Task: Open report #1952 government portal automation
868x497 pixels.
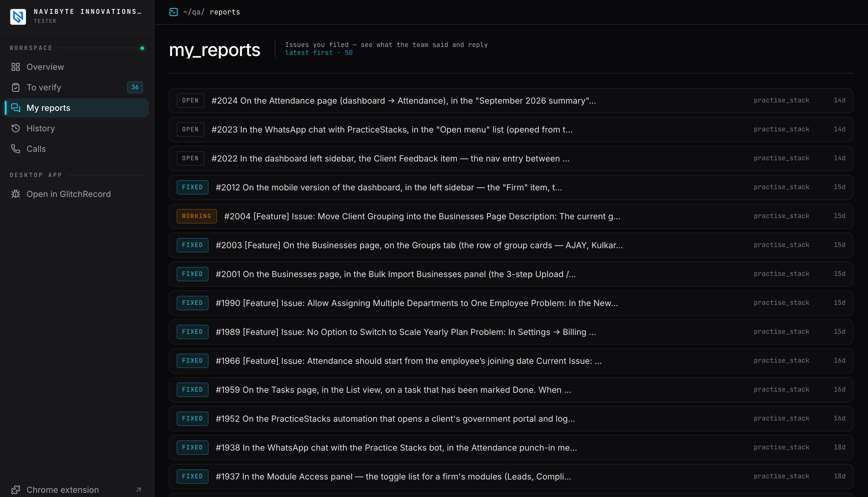Action: coord(511,418)
